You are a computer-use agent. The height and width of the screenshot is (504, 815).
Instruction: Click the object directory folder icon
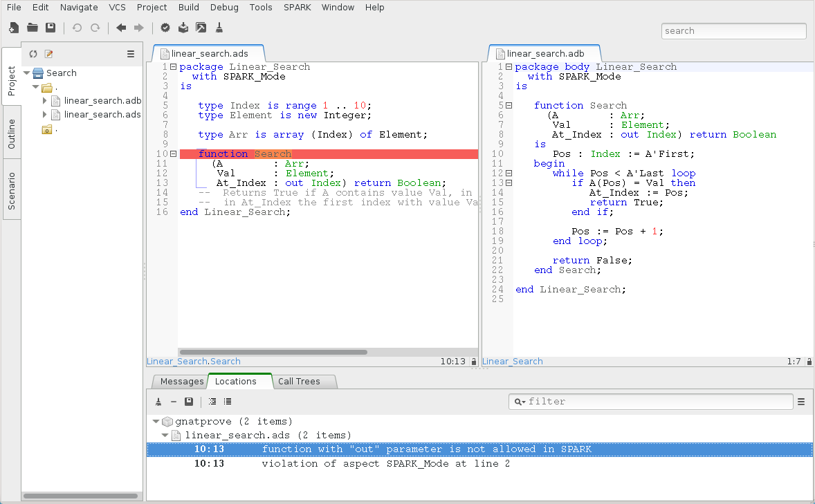(x=47, y=129)
